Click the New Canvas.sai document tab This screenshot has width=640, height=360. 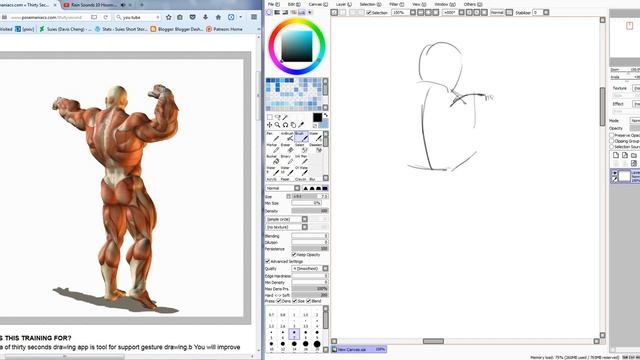coord(358,349)
